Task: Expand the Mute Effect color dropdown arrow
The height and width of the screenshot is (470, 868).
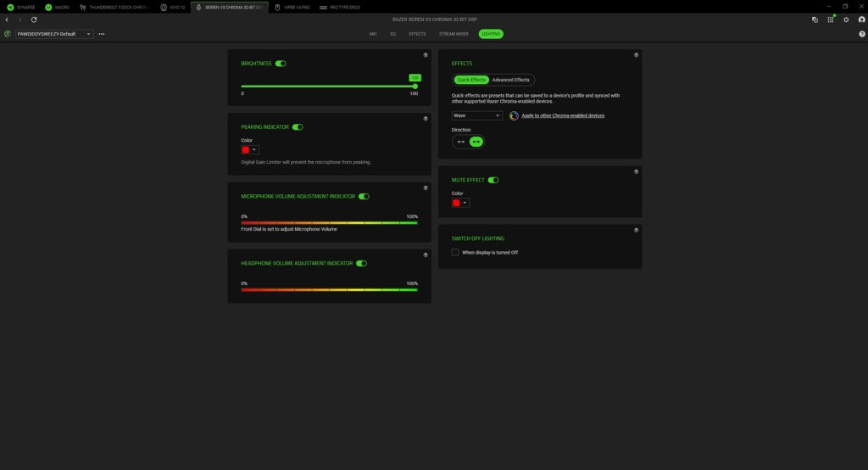Action: click(465, 203)
